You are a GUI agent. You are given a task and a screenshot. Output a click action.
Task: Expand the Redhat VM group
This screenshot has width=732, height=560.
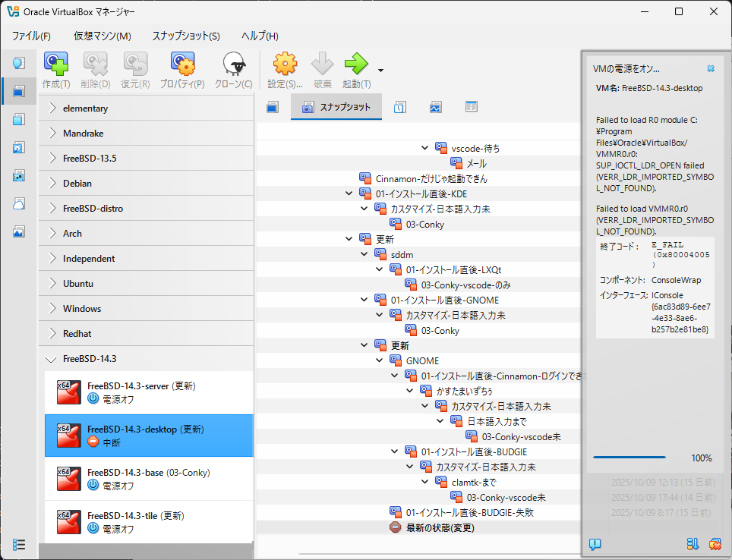(x=52, y=334)
